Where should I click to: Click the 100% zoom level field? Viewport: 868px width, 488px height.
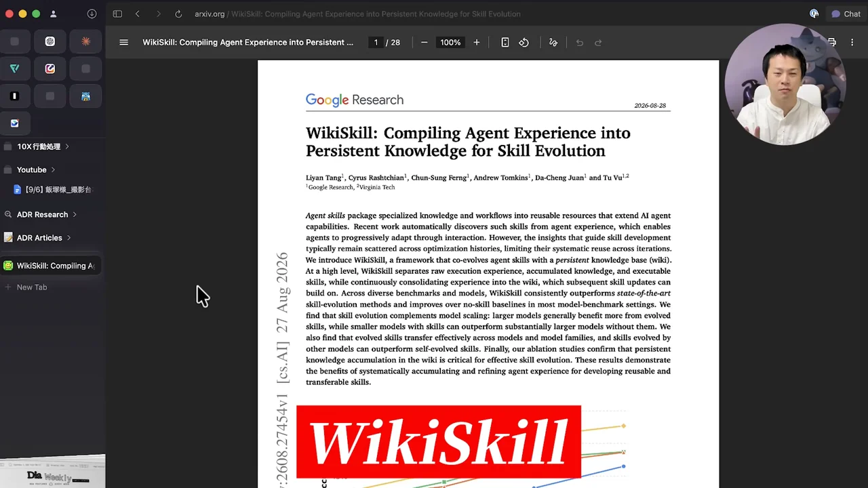pyautogui.click(x=450, y=42)
